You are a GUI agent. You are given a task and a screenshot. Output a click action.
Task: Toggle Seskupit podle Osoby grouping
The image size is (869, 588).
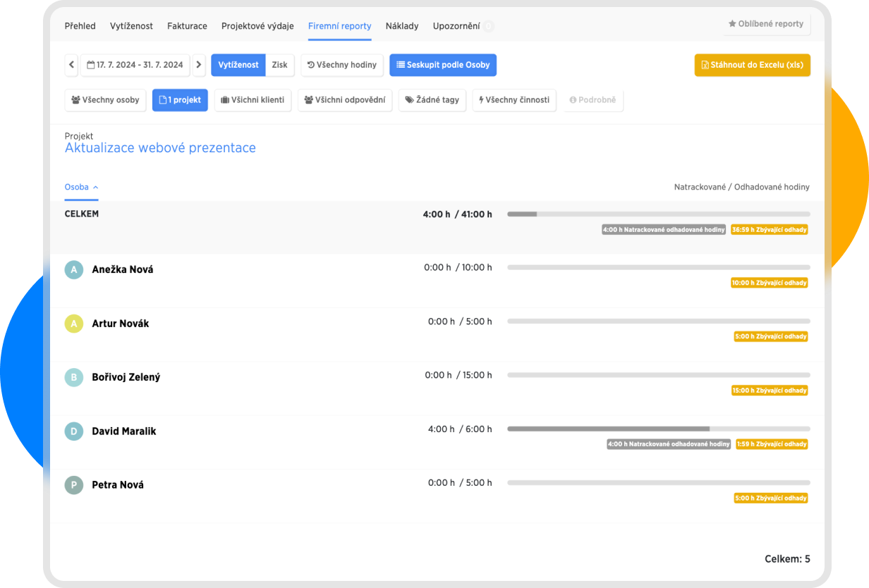443,65
